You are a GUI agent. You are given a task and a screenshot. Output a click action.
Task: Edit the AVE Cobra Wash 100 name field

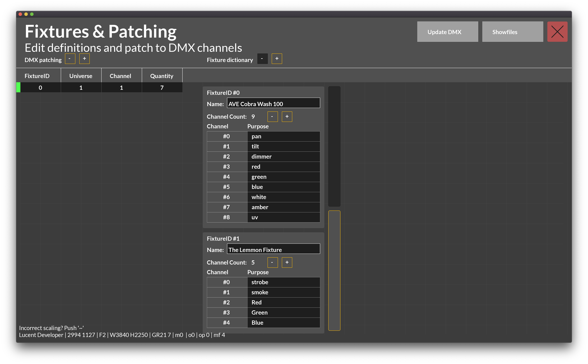click(273, 103)
